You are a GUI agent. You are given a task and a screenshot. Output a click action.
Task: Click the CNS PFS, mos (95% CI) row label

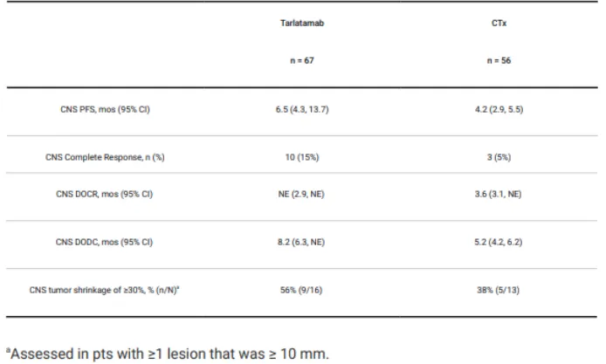[x=105, y=109]
